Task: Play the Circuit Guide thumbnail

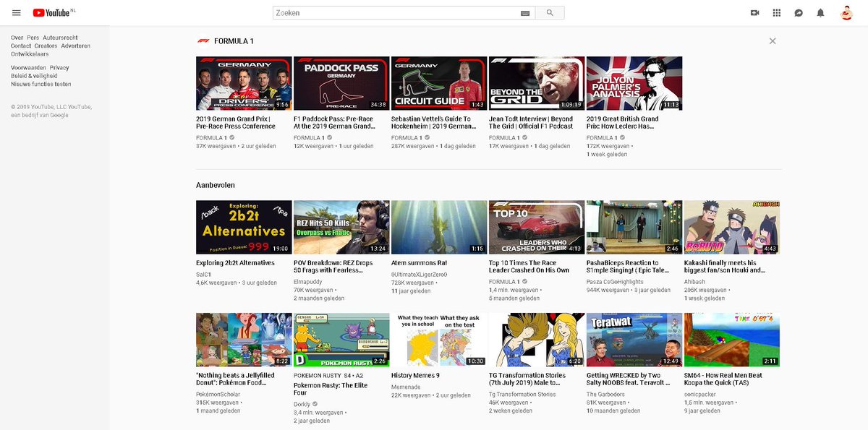Action: point(439,83)
